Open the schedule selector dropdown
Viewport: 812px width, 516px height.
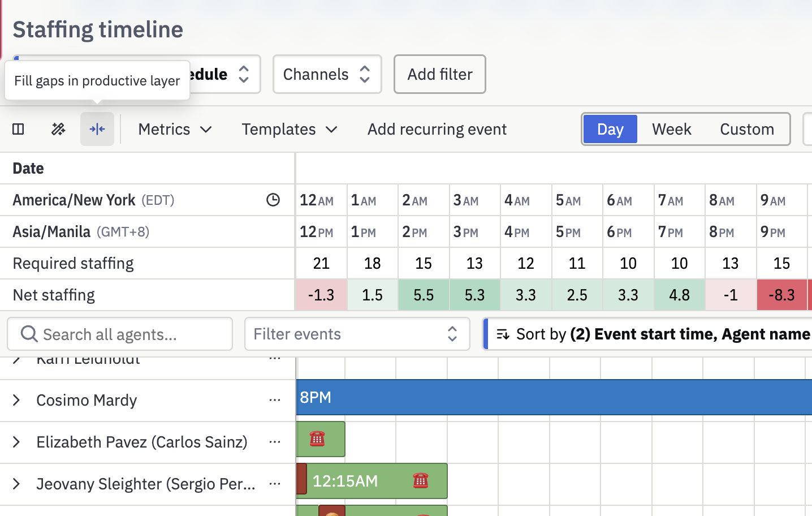click(x=225, y=74)
